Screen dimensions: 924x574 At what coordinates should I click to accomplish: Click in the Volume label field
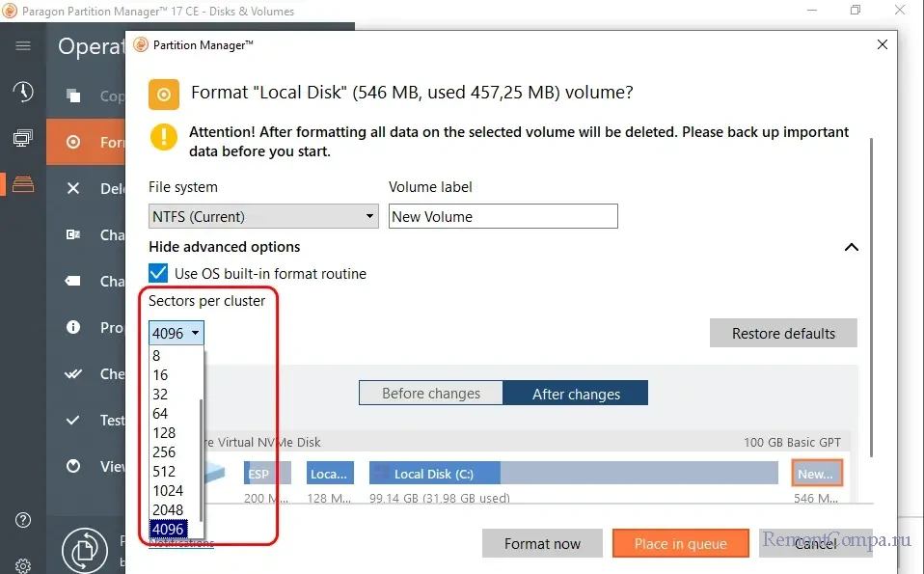[503, 216]
